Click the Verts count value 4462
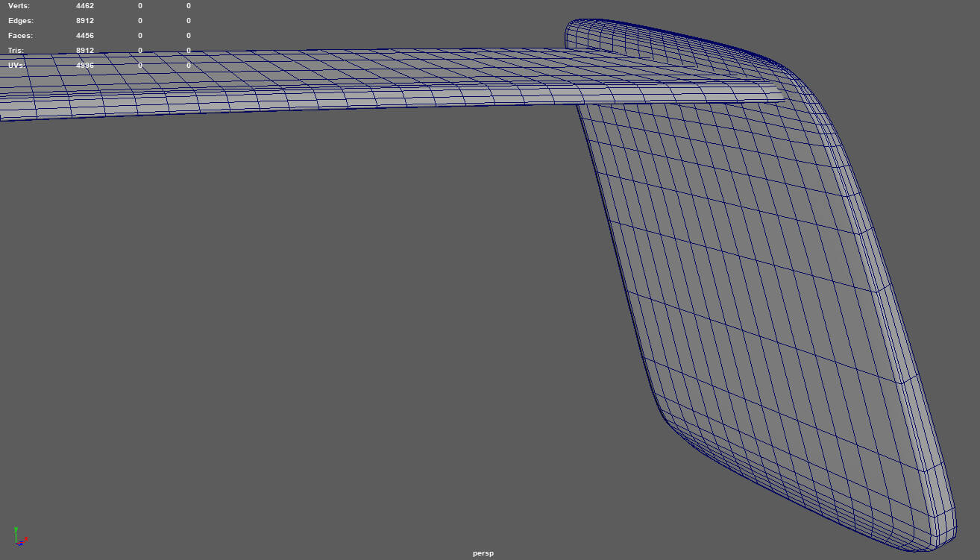This screenshot has height=560, width=980. point(85,6)
